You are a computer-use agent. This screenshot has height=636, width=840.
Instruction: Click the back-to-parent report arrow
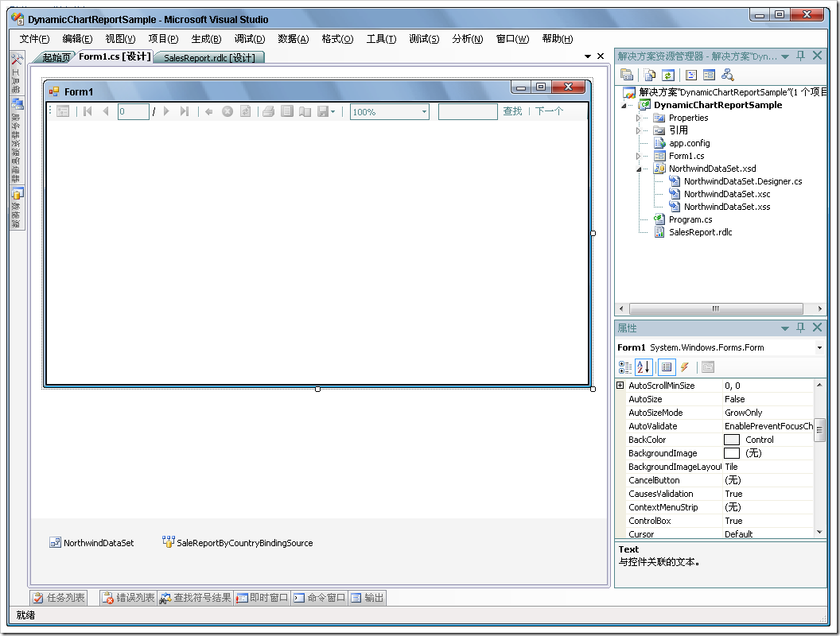tap(209, 111)
